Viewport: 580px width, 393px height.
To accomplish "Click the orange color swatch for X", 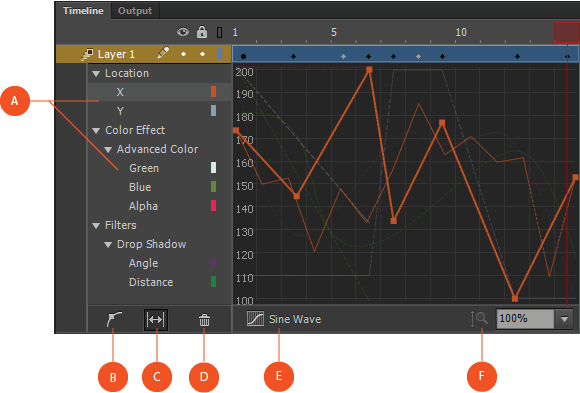I will [x=213, y=92].
